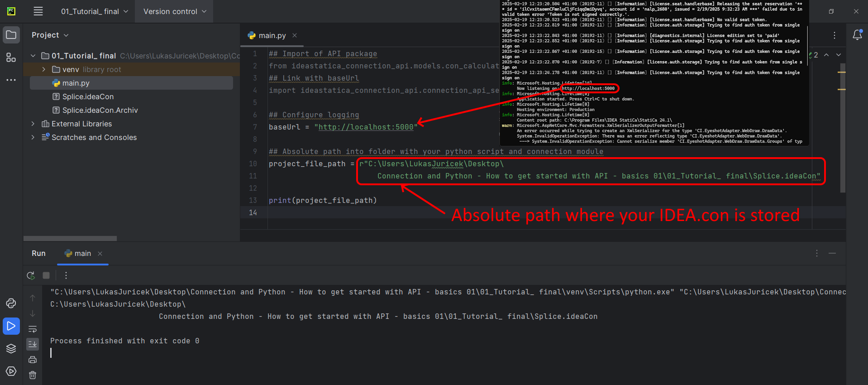Open the Version control dropdown

click(175, 11)
